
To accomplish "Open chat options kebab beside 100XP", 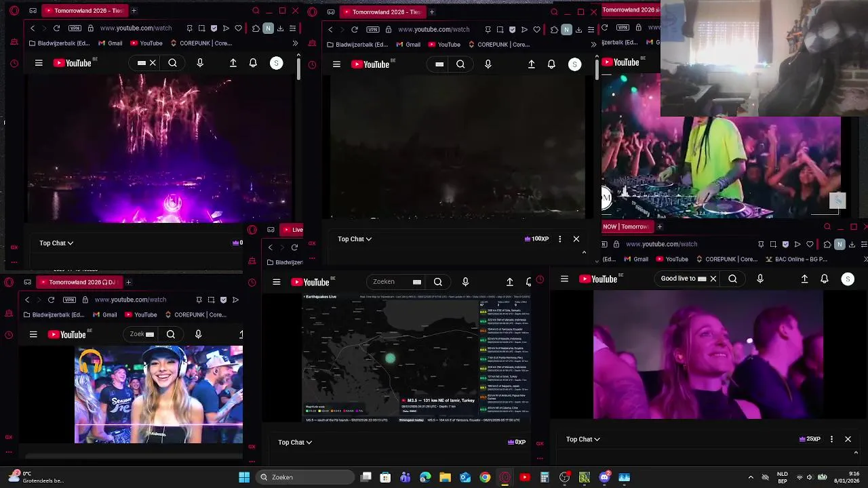I will tap(559, 239).
